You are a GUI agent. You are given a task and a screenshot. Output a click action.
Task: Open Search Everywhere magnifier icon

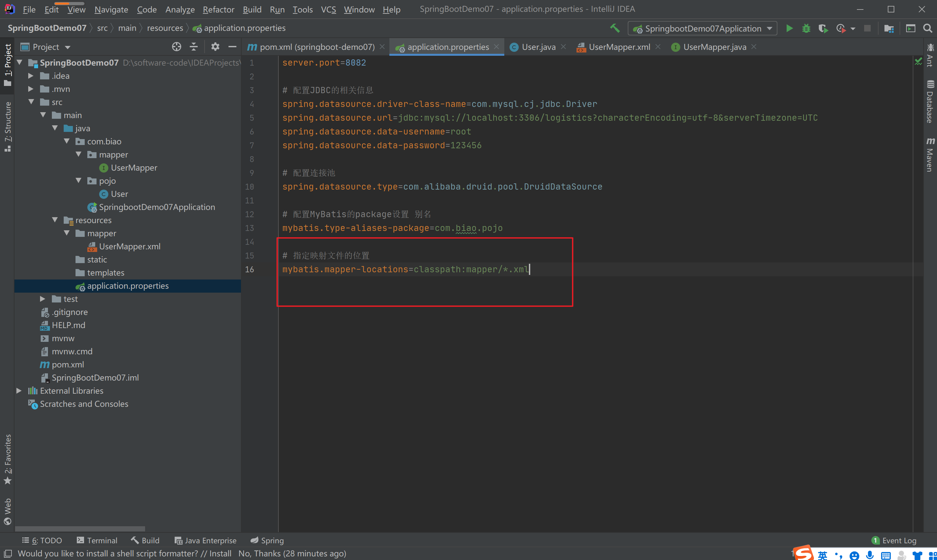tap(927, 28)
